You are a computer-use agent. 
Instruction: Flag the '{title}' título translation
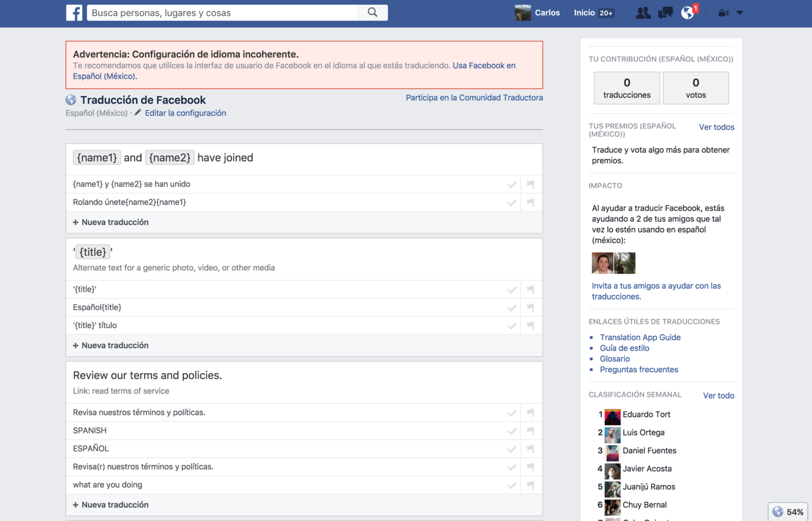(530, 326)
